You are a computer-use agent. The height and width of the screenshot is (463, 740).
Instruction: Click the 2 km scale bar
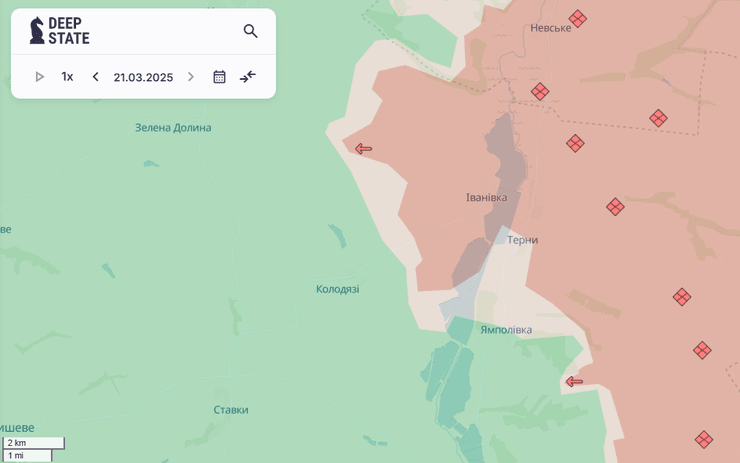33,443
